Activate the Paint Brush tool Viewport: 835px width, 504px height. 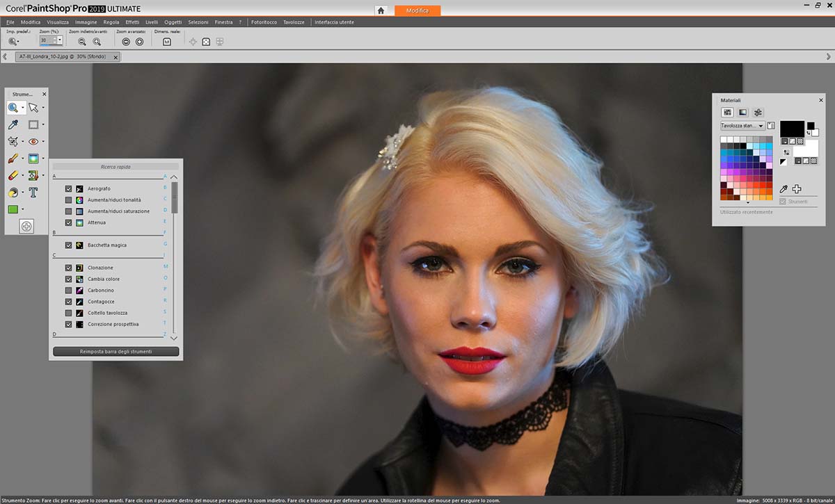[x=13, y=158]
